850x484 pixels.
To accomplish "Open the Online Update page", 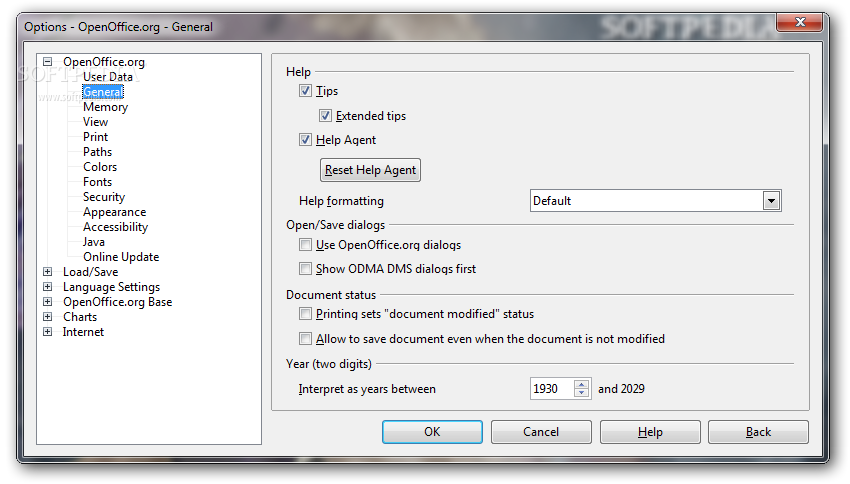I will pyautogui.click(x=121, y=257).
